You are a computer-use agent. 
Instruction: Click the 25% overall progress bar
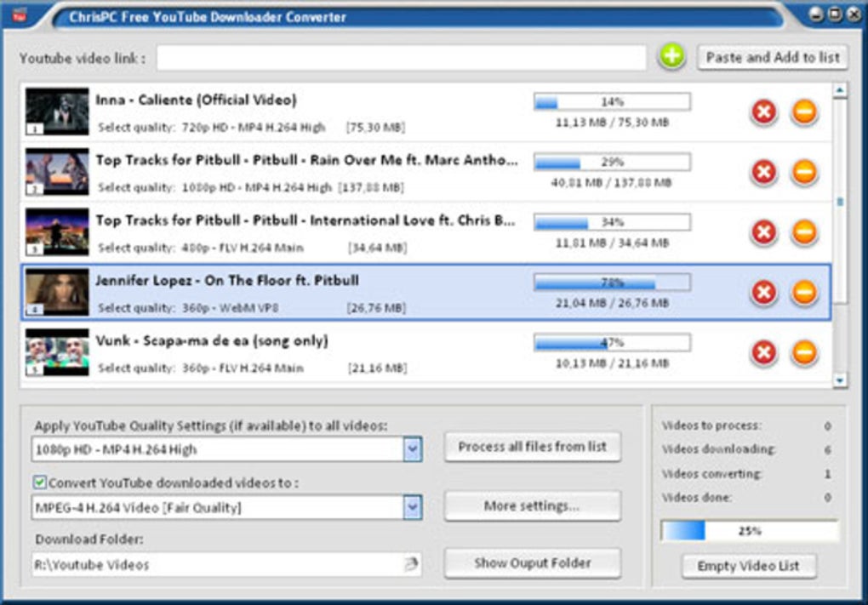click(750, 531)
